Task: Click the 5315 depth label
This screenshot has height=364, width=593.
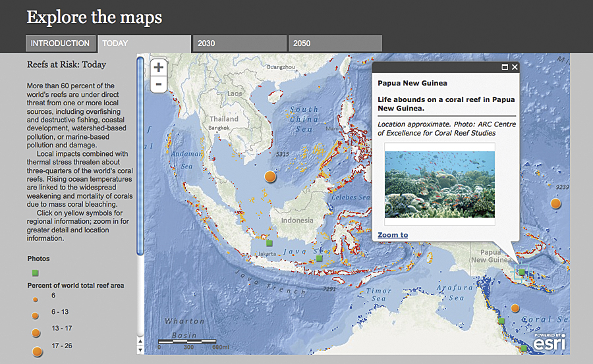Action: coord(283,154)
